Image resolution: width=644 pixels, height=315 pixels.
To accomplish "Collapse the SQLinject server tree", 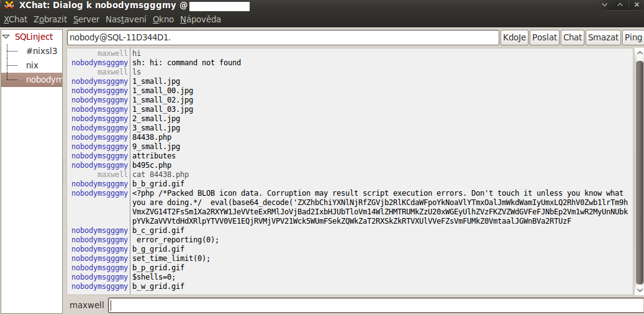I will 6,37.
